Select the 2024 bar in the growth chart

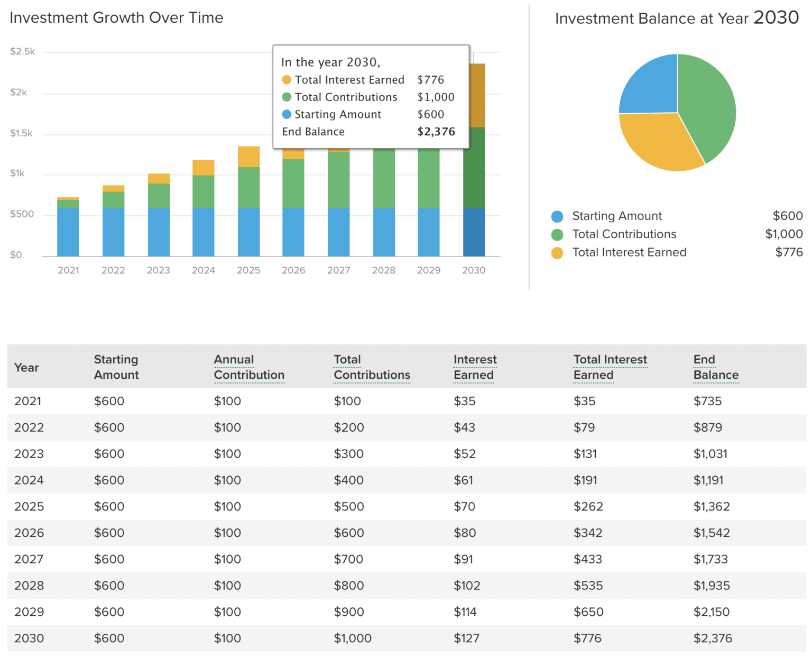204,208
